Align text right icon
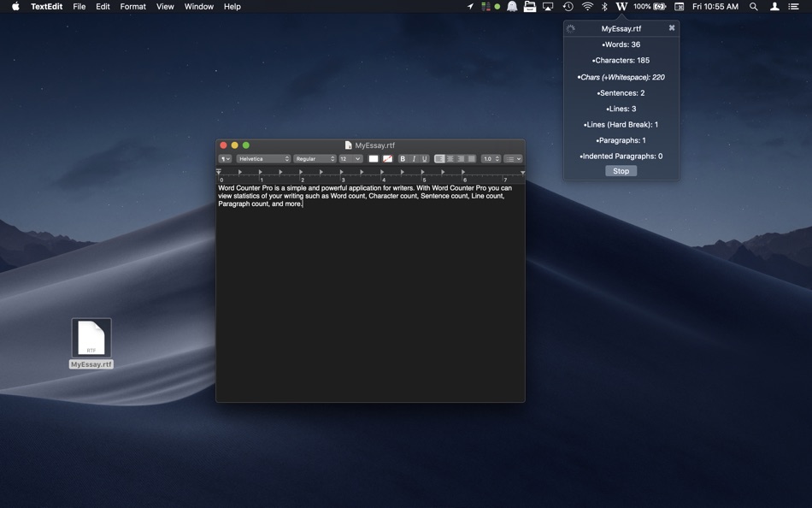 [x=461, y=158]
